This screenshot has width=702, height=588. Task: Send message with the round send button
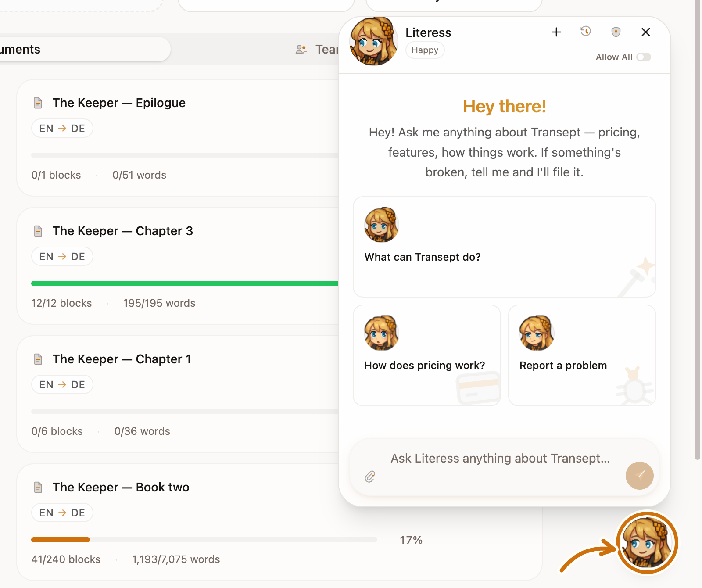tap(639, 475)
